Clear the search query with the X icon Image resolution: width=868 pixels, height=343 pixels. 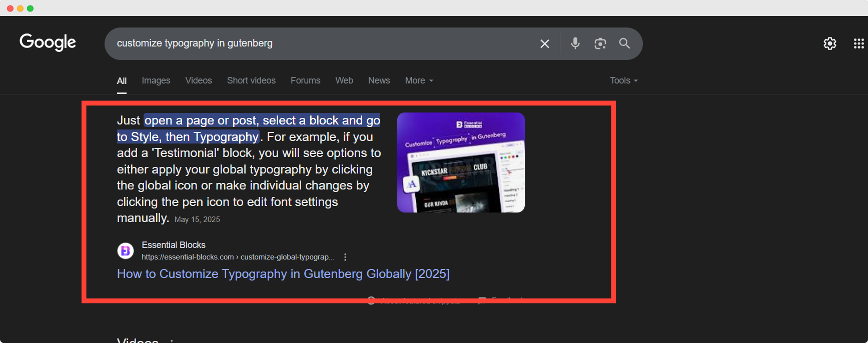545,43
